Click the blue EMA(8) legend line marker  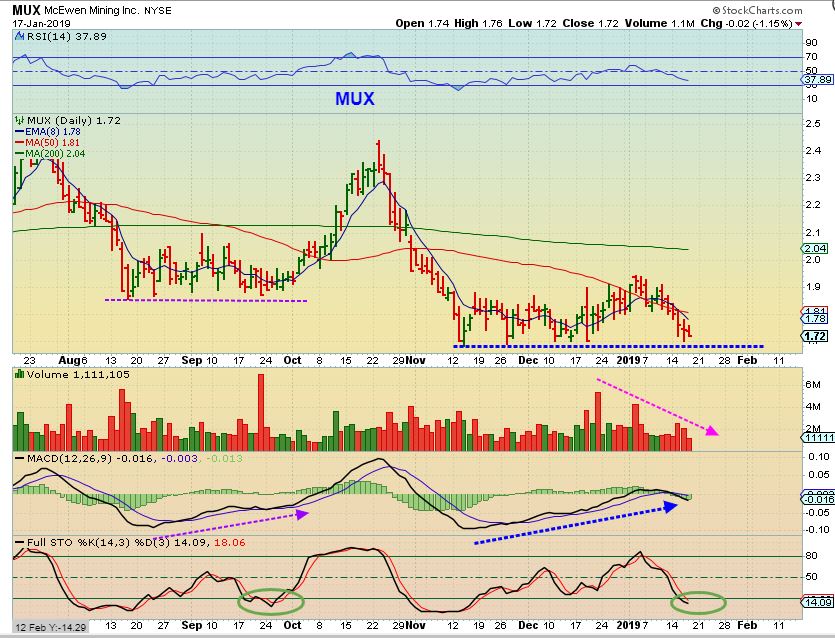[x=20, y=132]
